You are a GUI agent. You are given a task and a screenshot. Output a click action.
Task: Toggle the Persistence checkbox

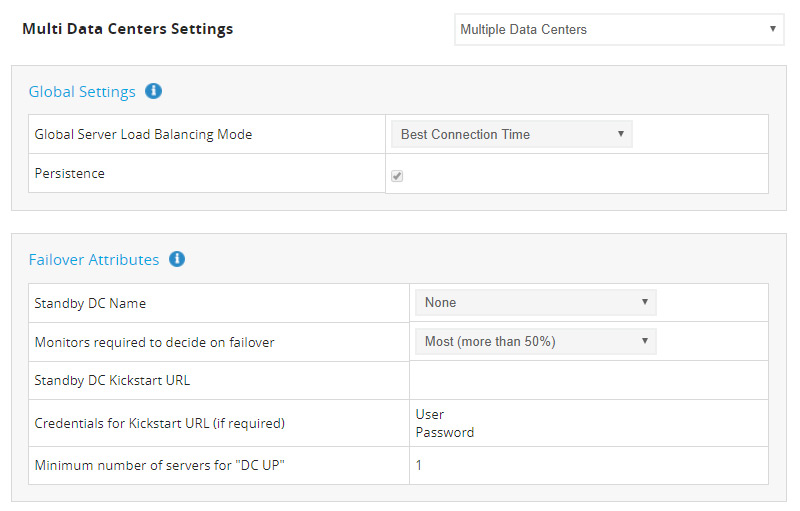coord(397,175)
